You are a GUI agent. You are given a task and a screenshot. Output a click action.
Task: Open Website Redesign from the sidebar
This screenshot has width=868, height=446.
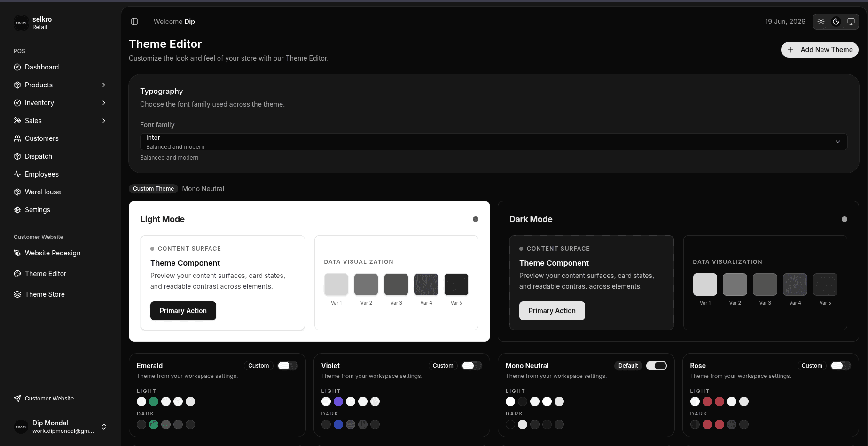pyautogui.click(x=61, y=253)
